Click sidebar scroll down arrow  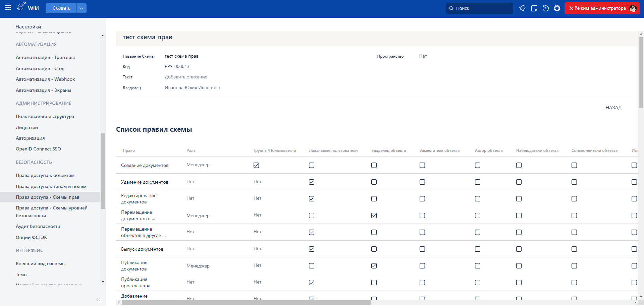[103, 282]
